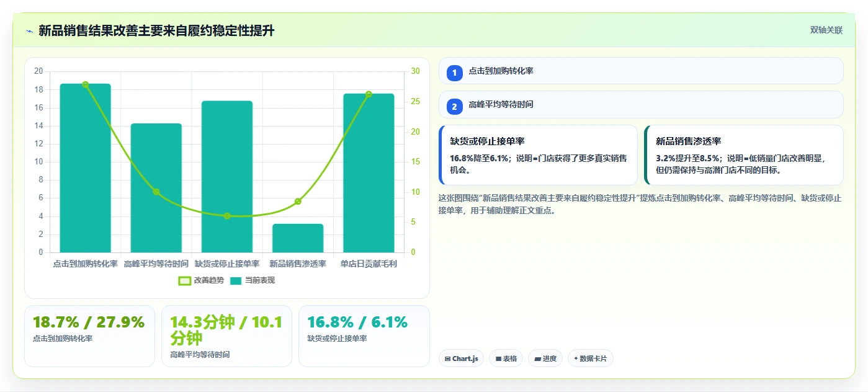Open the 新品销售渗透率 insight card
The image size is (868, 392).
click(x=744, y=155)
